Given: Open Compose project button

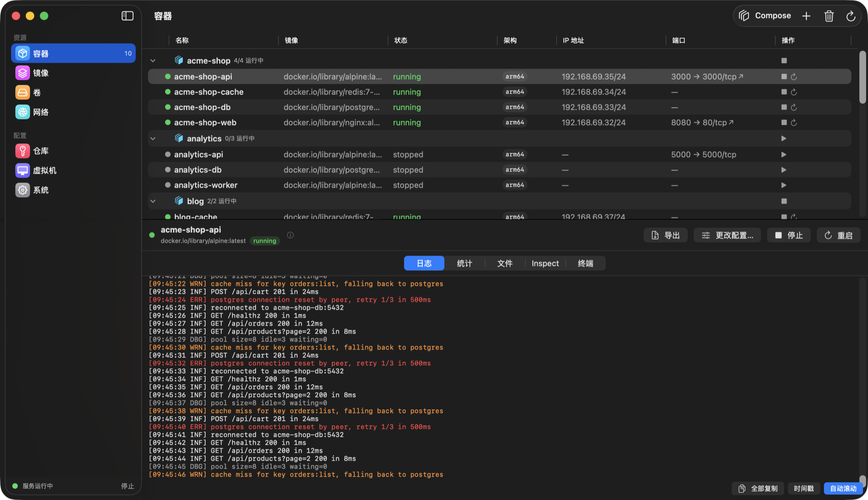Looking at the screenshot, I should point(765,16).
